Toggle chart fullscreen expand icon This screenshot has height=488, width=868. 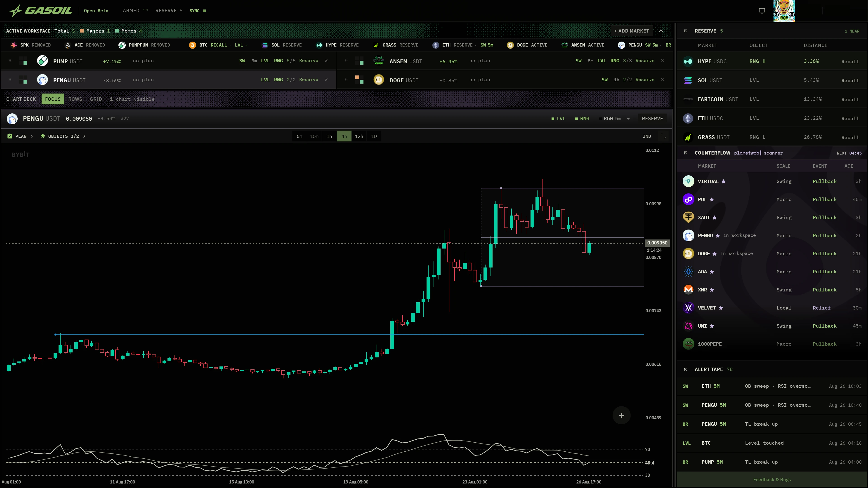pos(663,136)
